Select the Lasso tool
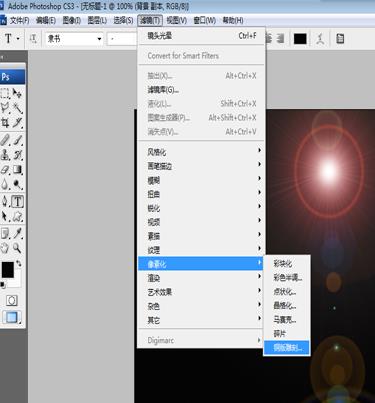Viewport: 375px width, 403px height. click(5, 108)
